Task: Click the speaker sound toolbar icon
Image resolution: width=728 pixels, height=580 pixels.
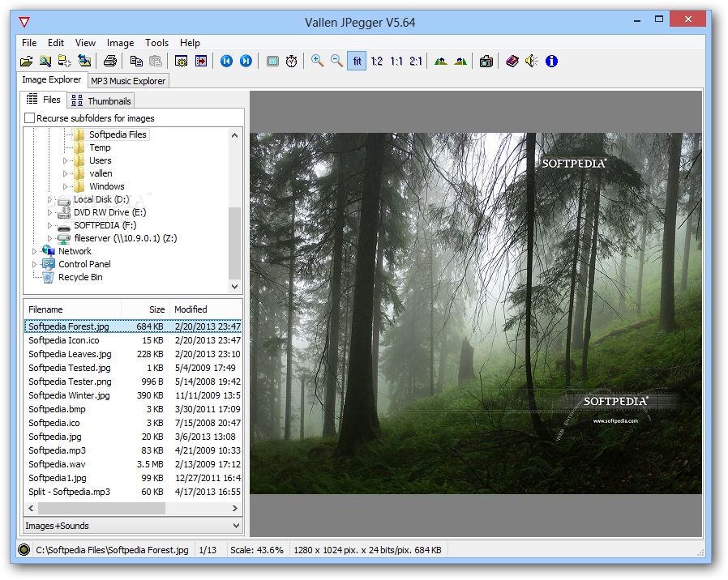Action: point(532,62)
